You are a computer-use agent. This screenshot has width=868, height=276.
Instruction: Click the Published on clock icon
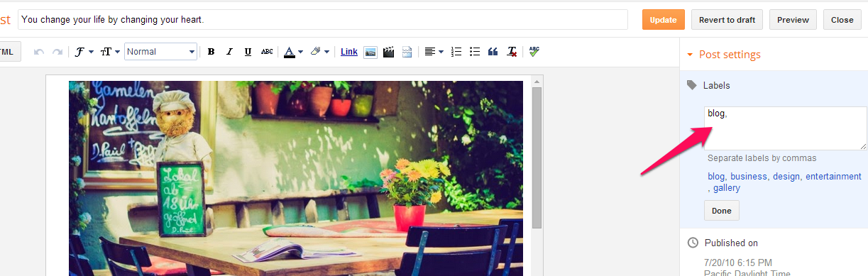[693, 243]
